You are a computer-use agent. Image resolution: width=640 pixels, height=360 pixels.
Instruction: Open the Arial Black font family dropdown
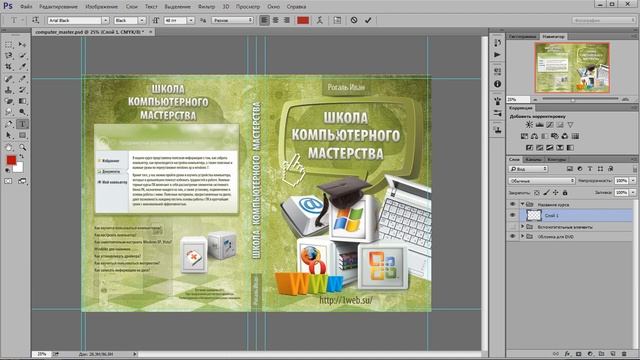[x=105, y=20]
